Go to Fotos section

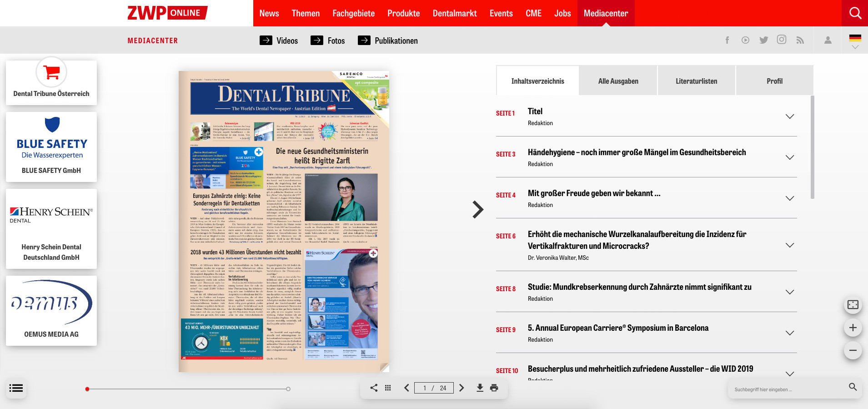[327, 40]
